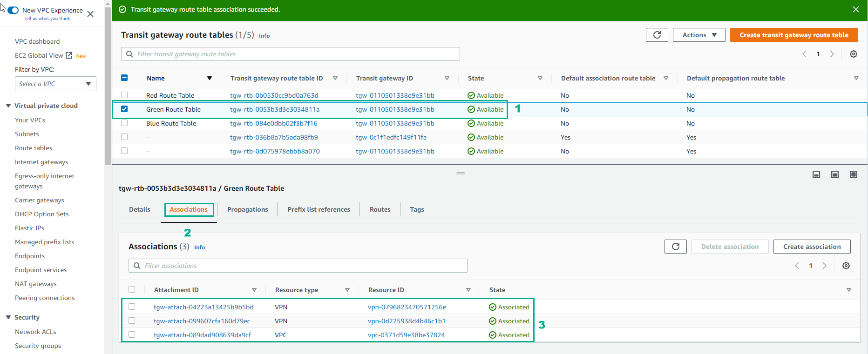
Task: Sort by Name column arrow
Action: (x=210, y=78)
